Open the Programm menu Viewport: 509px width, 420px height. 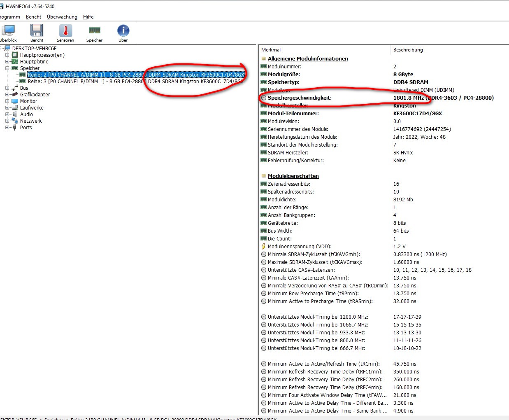(10, 17)
